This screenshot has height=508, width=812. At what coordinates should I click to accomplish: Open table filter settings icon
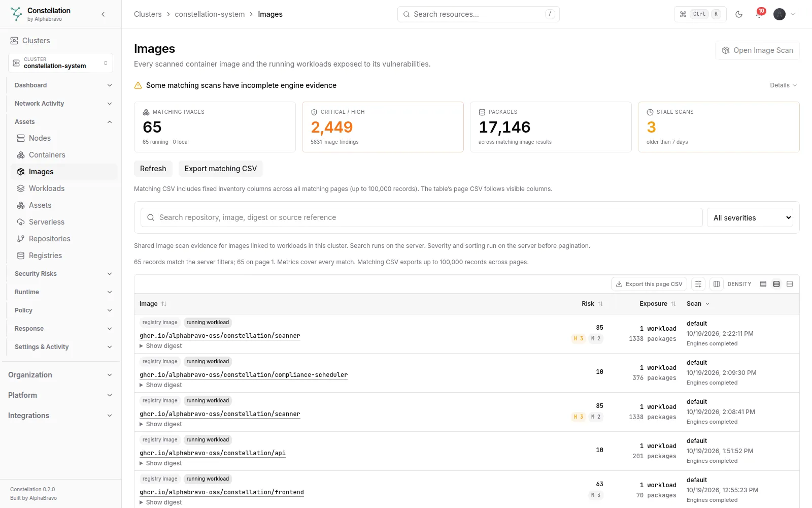tap(698, 284)
